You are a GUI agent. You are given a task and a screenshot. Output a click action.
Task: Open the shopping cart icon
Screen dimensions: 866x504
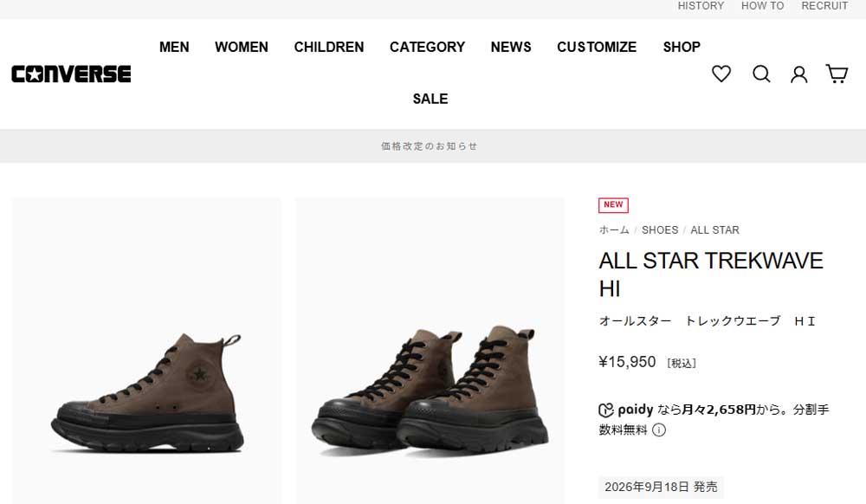837,74
